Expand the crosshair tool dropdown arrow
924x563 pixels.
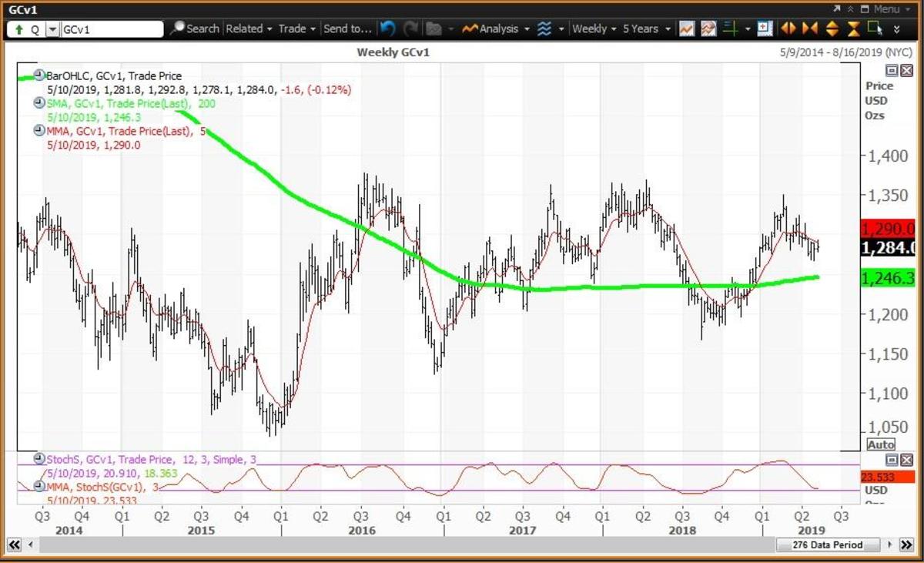(x=748, y=29)
